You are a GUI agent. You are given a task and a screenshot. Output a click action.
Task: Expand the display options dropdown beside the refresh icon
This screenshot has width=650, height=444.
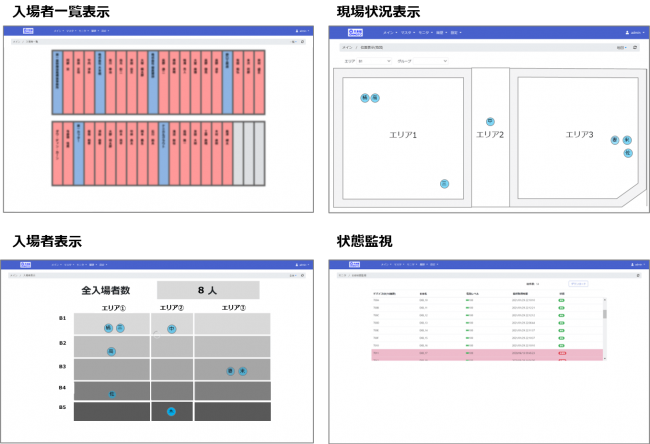(x=622, y=47)
